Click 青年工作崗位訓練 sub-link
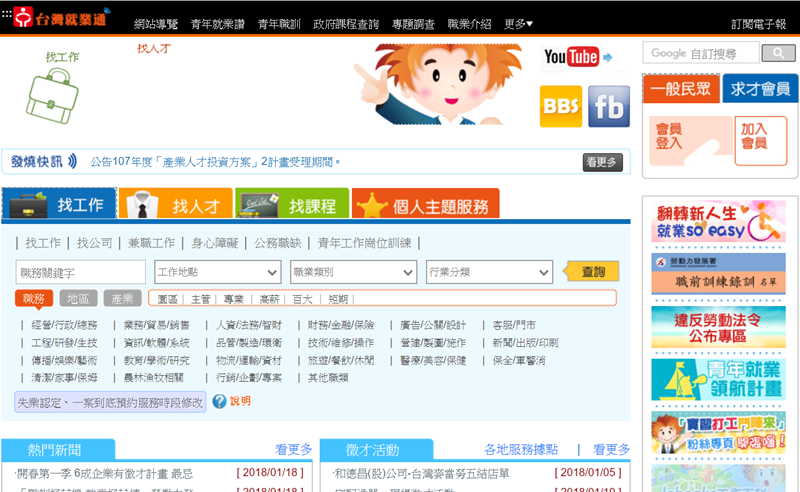800x492 pixels. click(x=364, y=243)
